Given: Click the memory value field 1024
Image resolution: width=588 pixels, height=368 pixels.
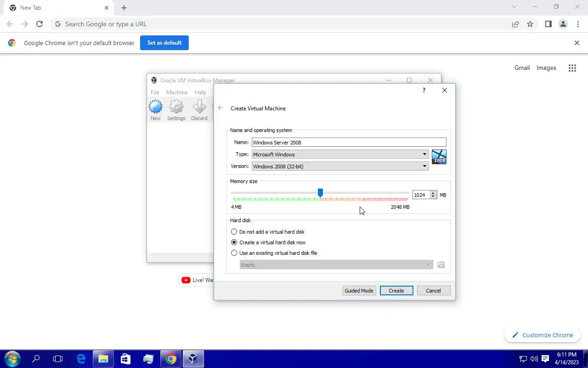Looking at the screenshot, I should click(421, 195).
